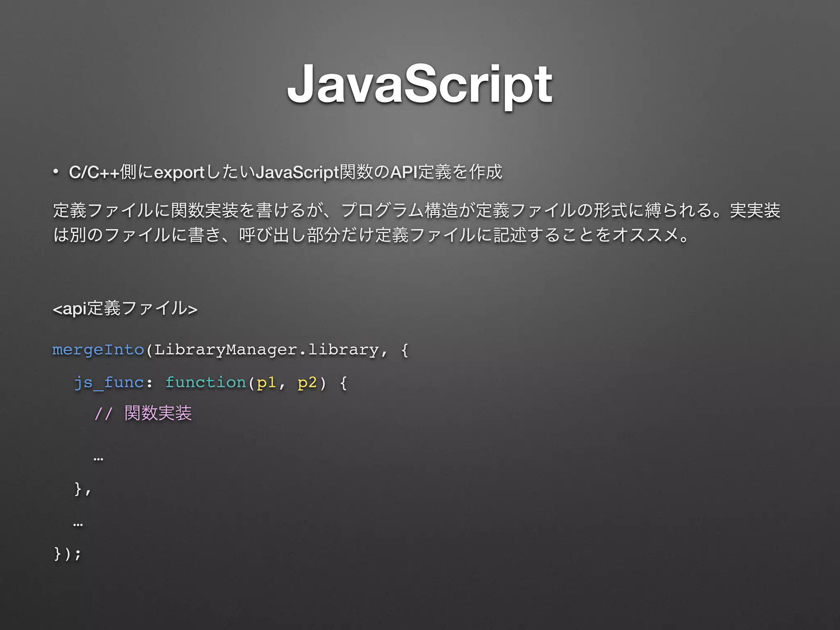Click LibraryManager.library in the code
This screenshot has width=840, height=630.
pyautogui.click(x=266, y=350)
